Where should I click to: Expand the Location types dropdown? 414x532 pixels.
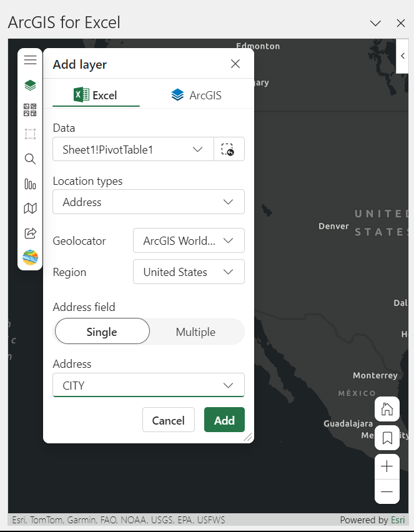[x=149, y=202]
